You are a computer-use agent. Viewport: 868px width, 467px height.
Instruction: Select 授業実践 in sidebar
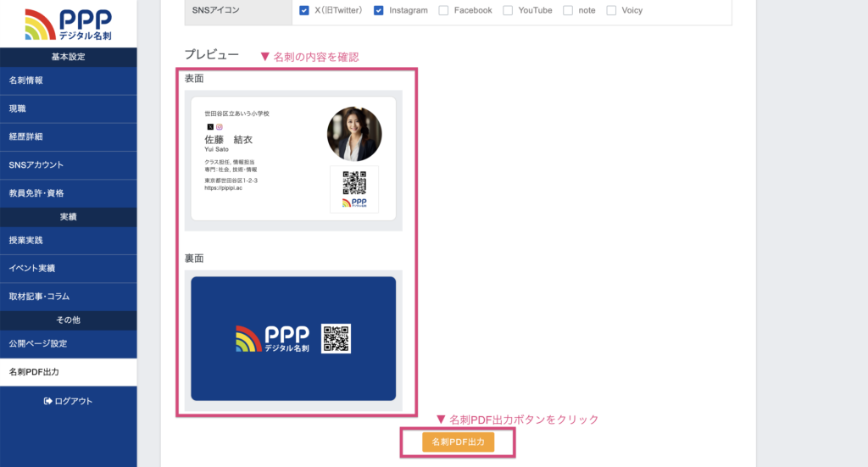coord(69,241)
